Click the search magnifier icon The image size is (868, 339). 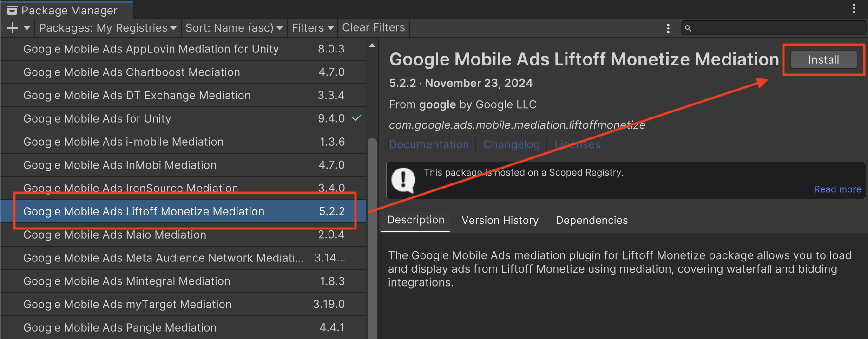[x=688, y=28]
